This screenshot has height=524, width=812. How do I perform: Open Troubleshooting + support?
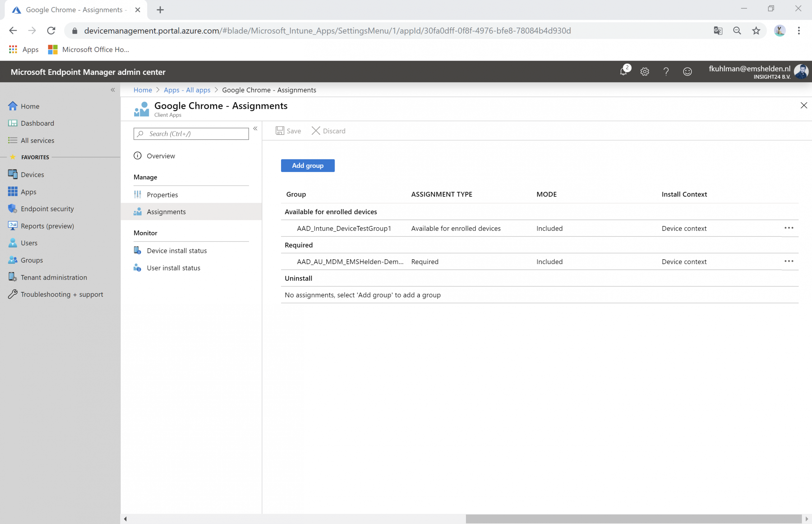point(62,294)
